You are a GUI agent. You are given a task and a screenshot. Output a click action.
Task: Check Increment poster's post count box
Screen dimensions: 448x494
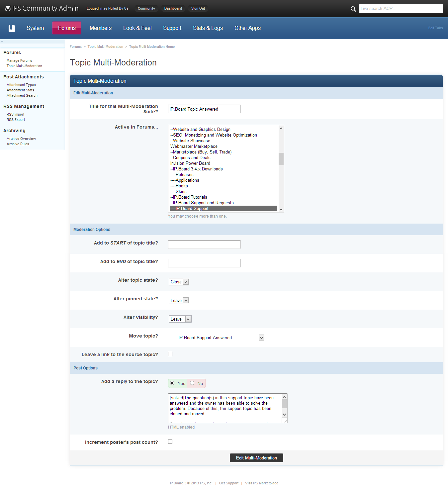[x=170, y=442]
